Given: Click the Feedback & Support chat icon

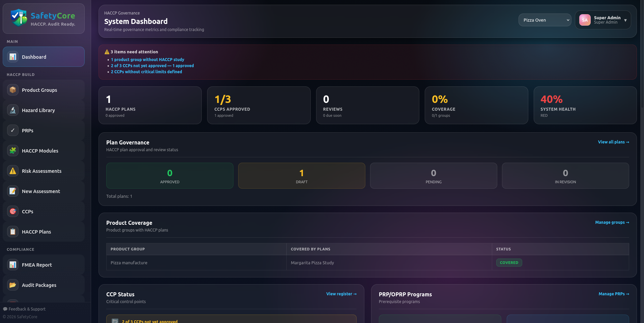Looking at the screenshot, I should point(5,309).
